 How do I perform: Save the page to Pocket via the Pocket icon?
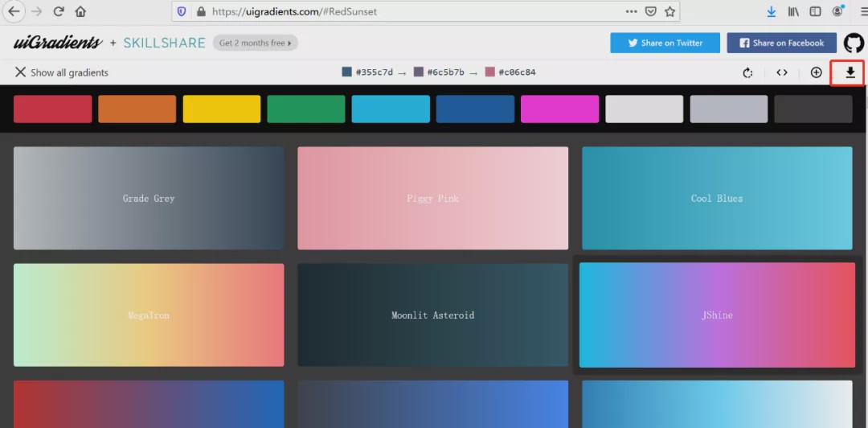(652, 11)
